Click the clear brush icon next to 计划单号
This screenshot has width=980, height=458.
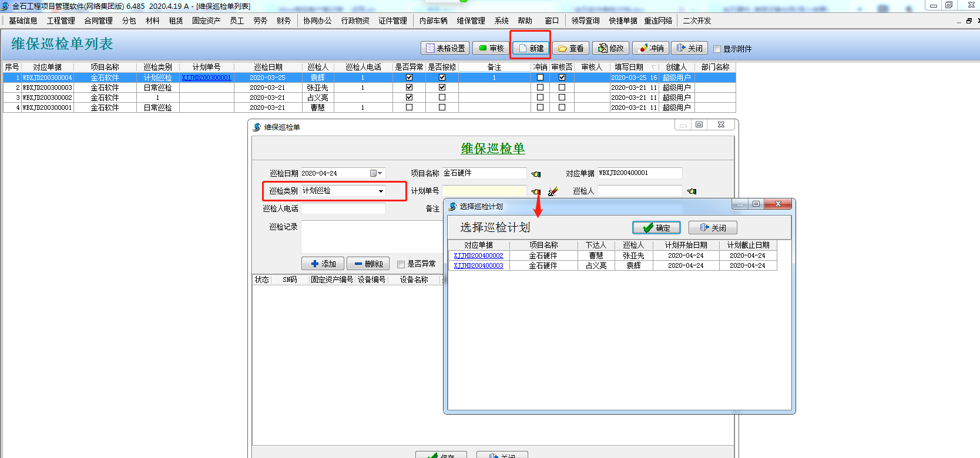pyautogui.click(x=552, y=191)
